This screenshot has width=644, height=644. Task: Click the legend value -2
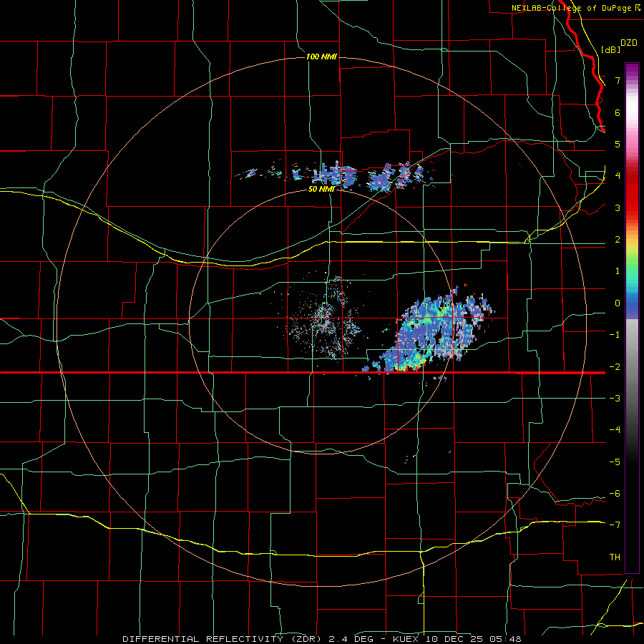point(615,366)
